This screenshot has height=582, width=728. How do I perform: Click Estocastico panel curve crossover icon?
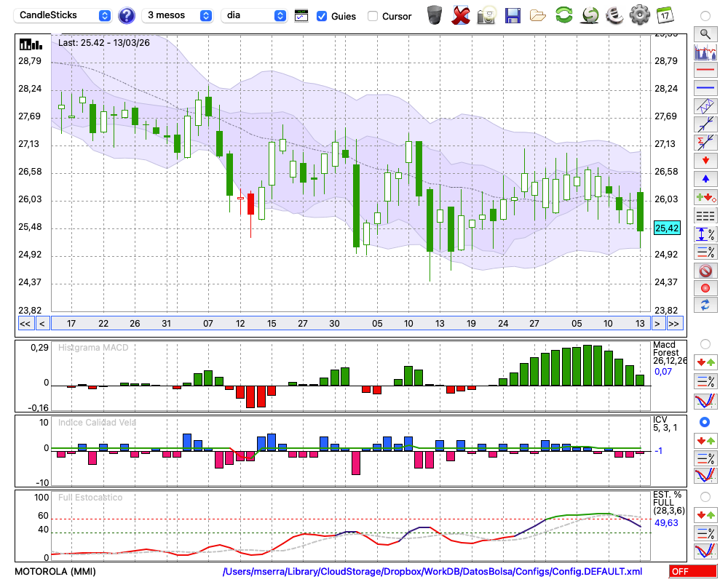[705, 551]
